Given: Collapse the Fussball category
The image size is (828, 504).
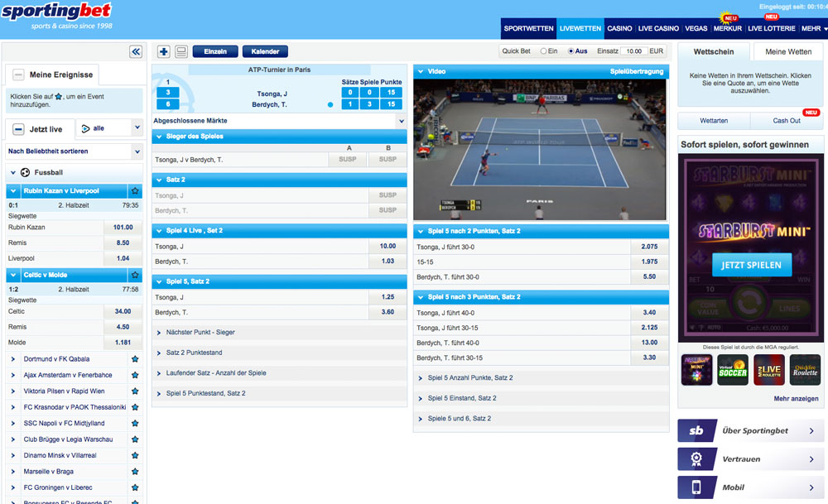Looking at the screenshot, I should tap(13, 173).
